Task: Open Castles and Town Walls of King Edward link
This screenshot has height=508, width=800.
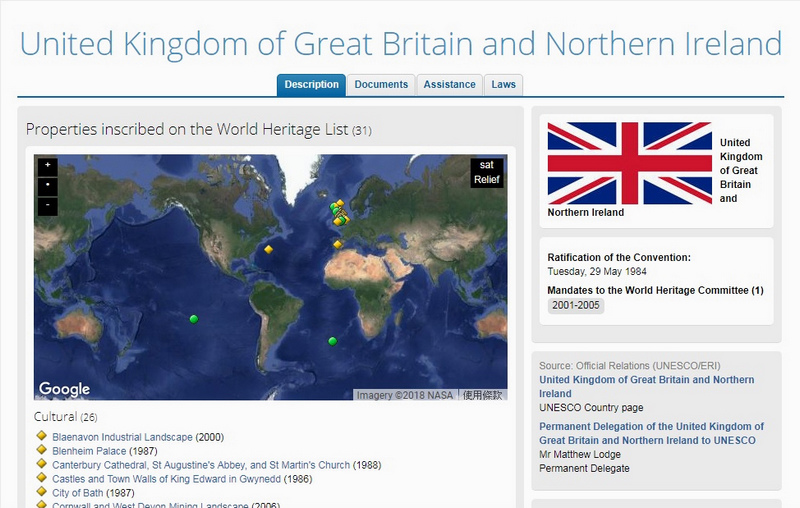Action: pos(166,479)
